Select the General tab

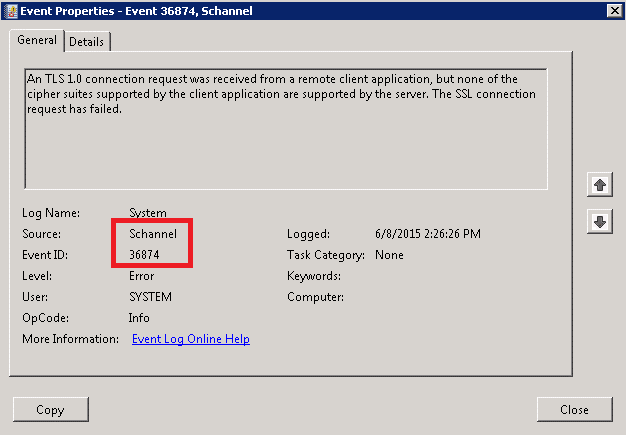pyautogui.click(x=37, y=40)
